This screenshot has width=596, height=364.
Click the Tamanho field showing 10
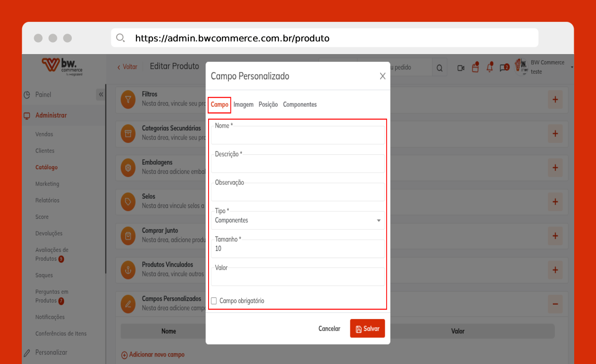pos(298,248)
